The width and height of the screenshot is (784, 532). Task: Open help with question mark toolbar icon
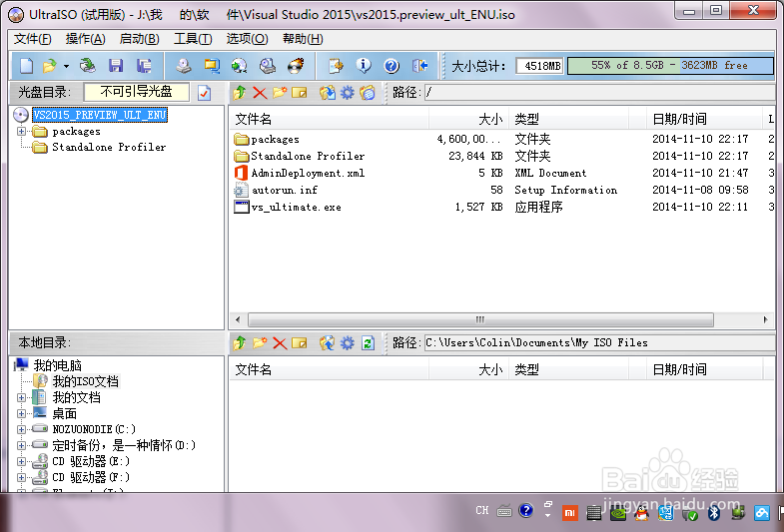(x=392, y=66)
